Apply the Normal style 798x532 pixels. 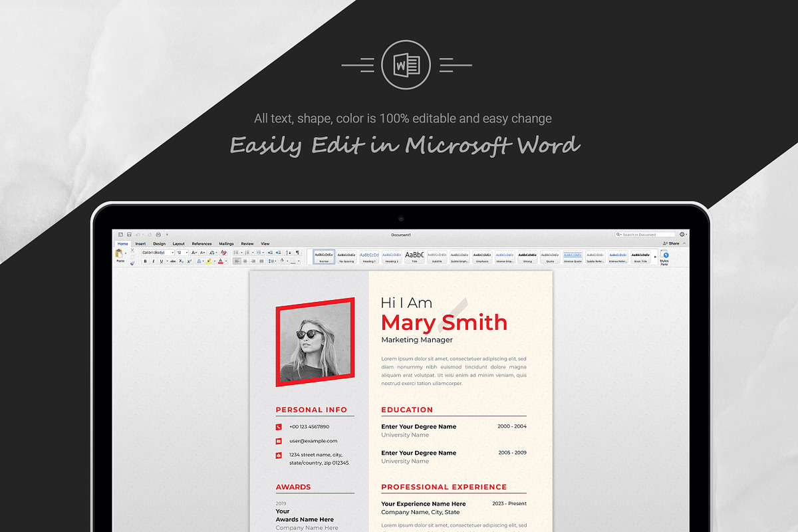pos(324,257)
